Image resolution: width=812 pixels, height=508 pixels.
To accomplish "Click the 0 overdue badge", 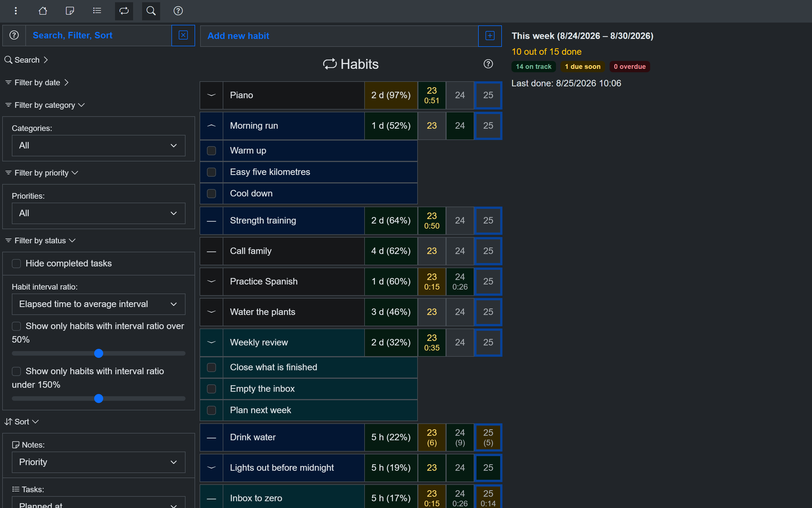I will point(630,67).
